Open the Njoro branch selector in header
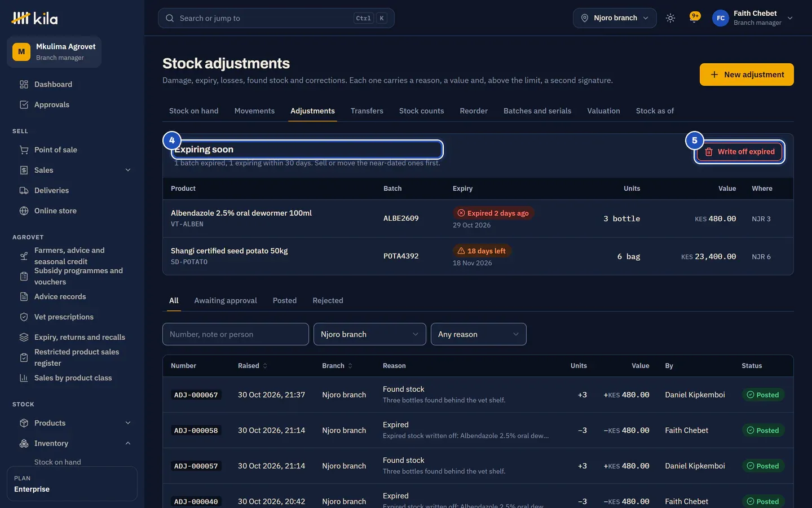 click(x=615, y=18)
